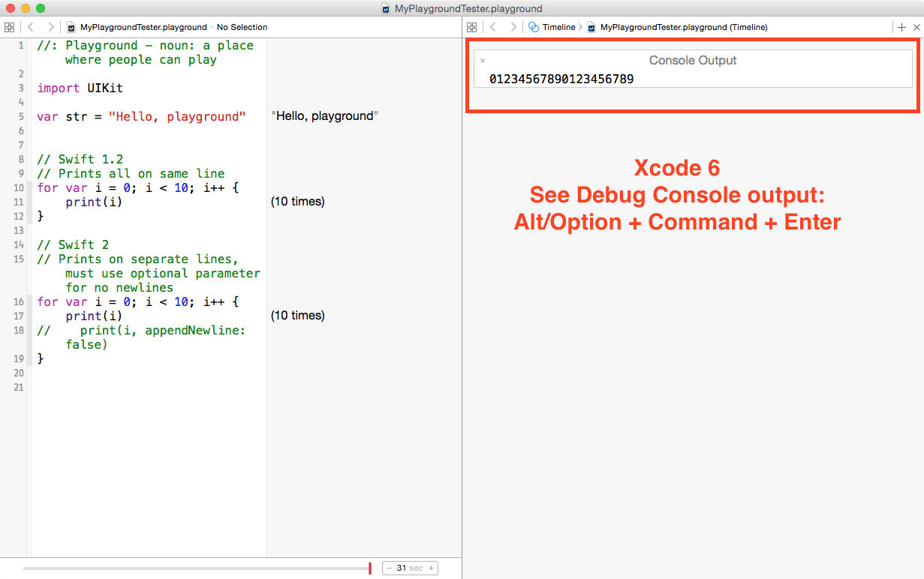924x579 pixels.
Task: Click the (10 times) result on line 17
Action: click(x=297, y=316)
